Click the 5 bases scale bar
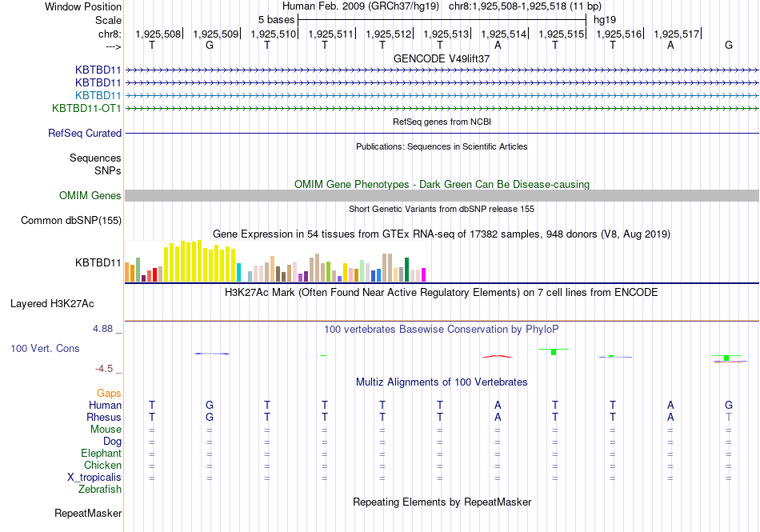 click(442, 20)
